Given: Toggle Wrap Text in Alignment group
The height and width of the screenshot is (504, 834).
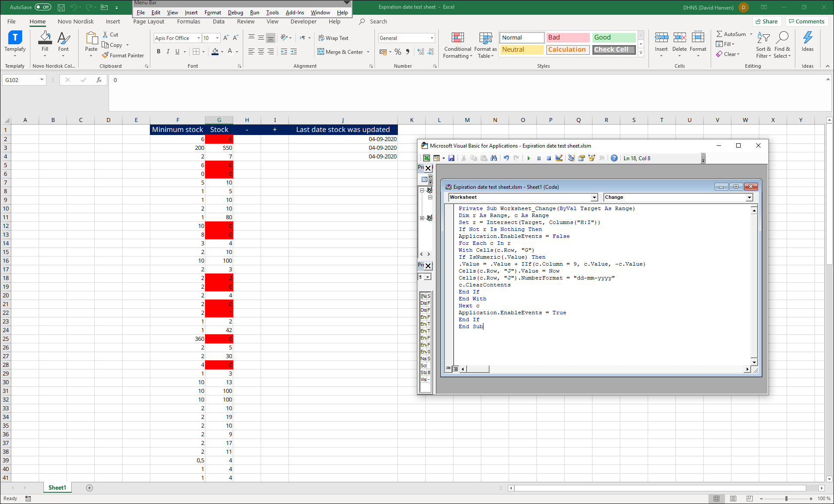Looking at the screenshot, I should point(333,38).
